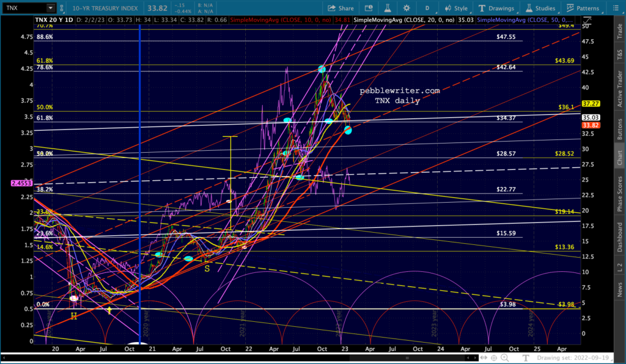The width and height of the screenshot is (626, 364).
Task: Open the flask OnDemand icon
Action: [387, 8]
